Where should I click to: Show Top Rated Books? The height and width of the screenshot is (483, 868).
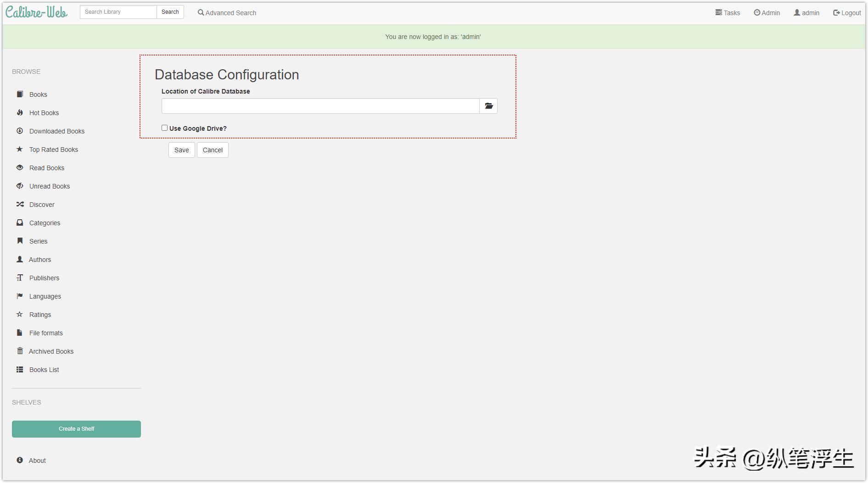54,150
